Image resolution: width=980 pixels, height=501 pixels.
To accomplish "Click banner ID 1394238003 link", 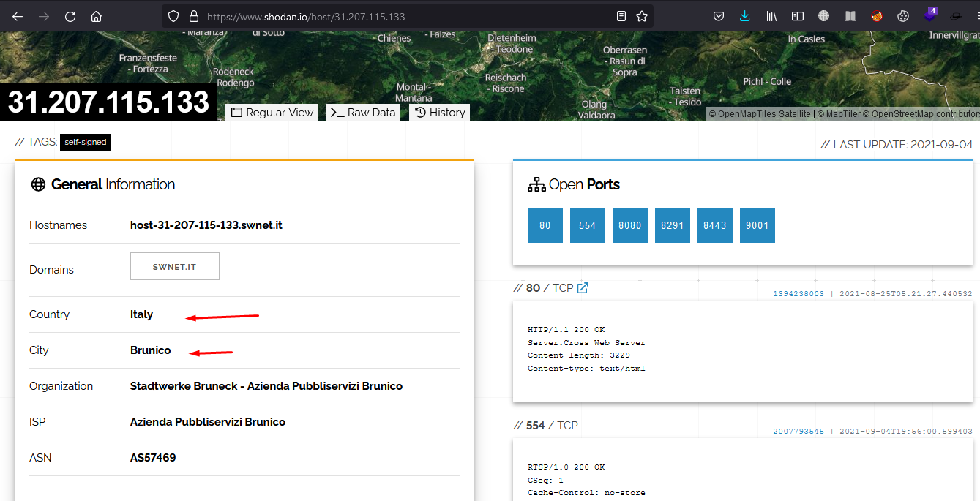I will coord(798,294).
